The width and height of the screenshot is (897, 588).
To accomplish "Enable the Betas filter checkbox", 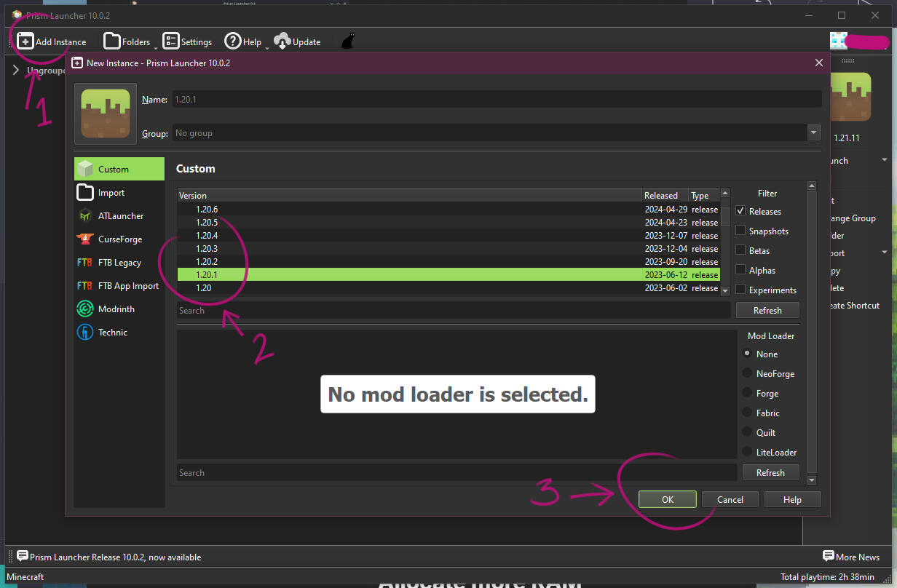I will 740,250.
